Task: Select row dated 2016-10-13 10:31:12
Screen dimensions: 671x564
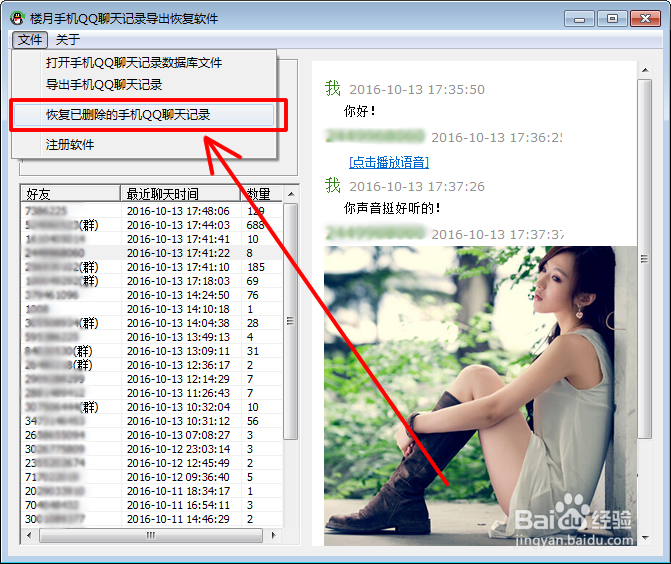Action: click(151, 421)
